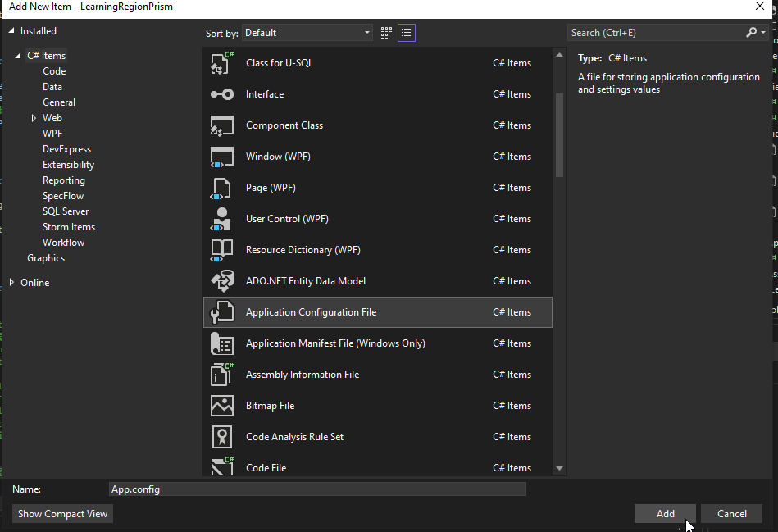Image resolution: width=778 pixels, height=532 pixels.
Task: Open the search options dropdown arrow
Action: point(763,33)
